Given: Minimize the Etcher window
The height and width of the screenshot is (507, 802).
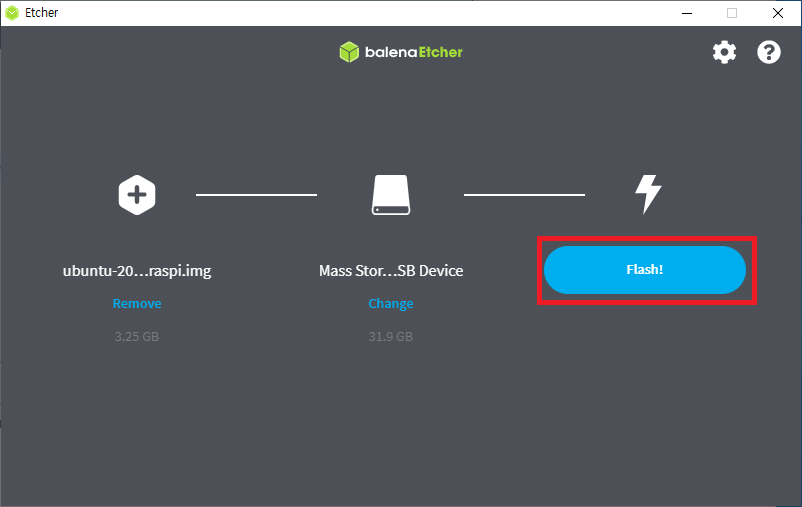Looking at the screenshot, I should click(x=687, y=13).
